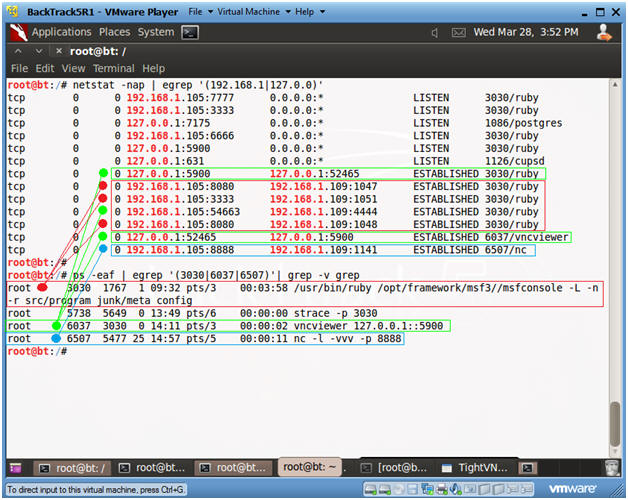The width and height of the screenshot is (628, 500).
Task: Click the unlabeled terminal icon in taskbar
Action: [528, 468]
